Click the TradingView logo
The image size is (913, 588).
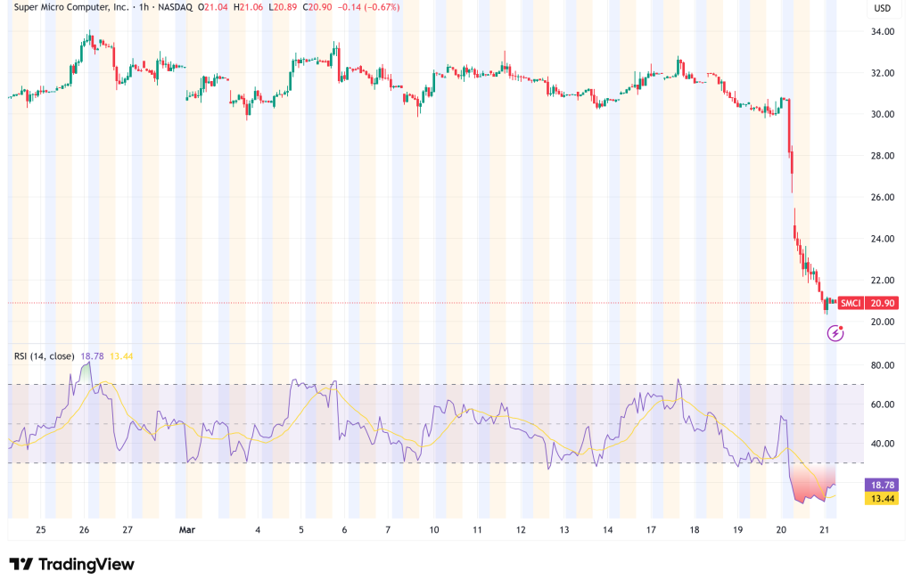point(71,565)
